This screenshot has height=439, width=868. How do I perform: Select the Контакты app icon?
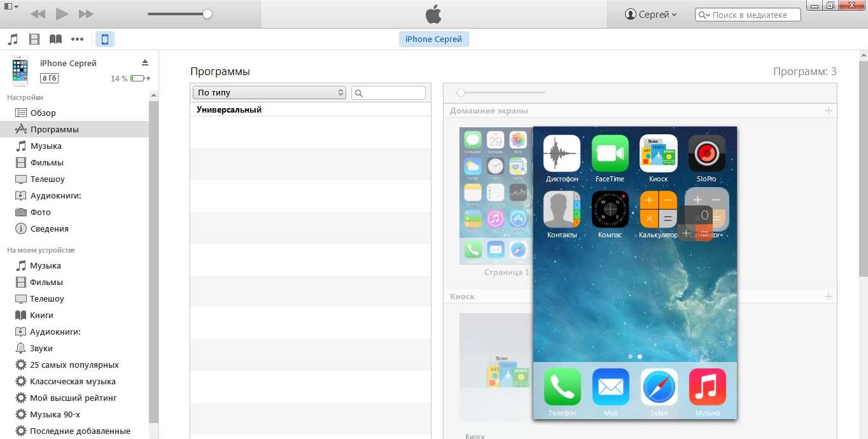562,209
